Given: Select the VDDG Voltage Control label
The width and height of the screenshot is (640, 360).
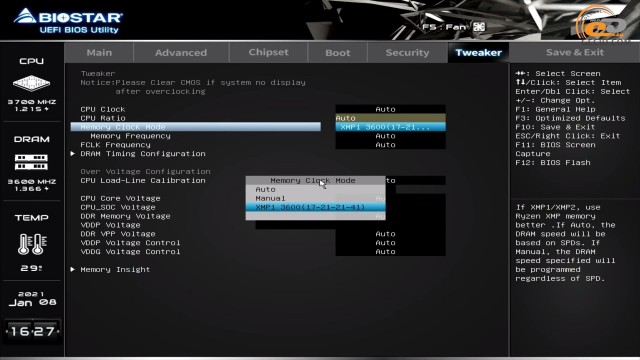Looking at the screenshot, I should pos(130,252).
